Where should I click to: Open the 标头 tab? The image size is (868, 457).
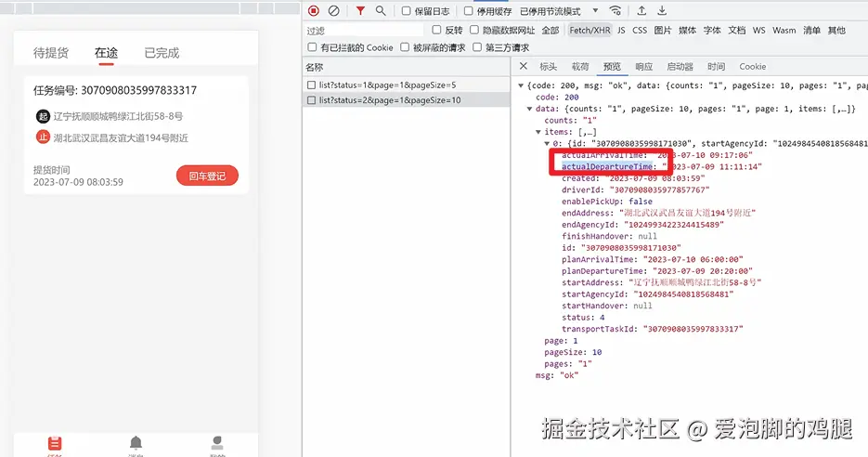(x=548, y=67)
